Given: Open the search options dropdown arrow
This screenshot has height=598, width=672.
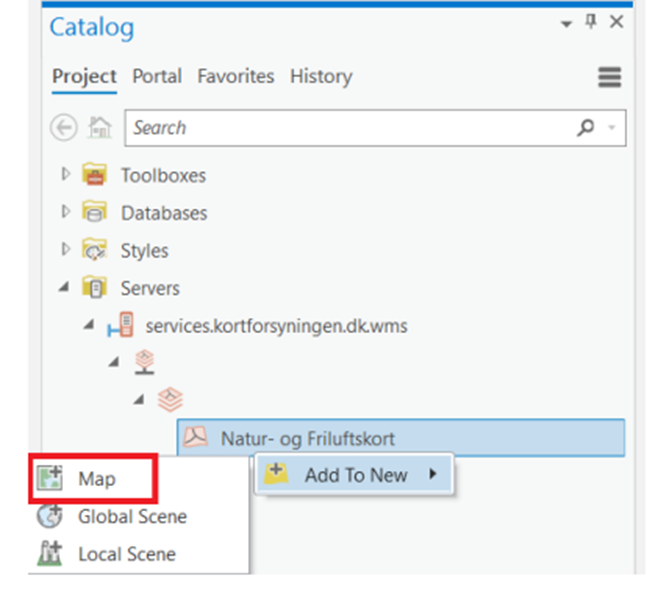Looking at the screenshot, I should [612, 127].
